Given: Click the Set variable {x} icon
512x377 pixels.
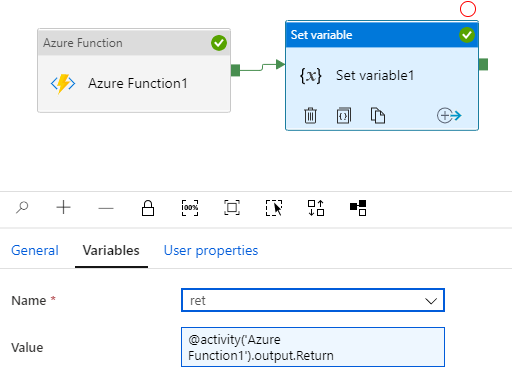Looking at the screenshot, I should click(311, 75).
